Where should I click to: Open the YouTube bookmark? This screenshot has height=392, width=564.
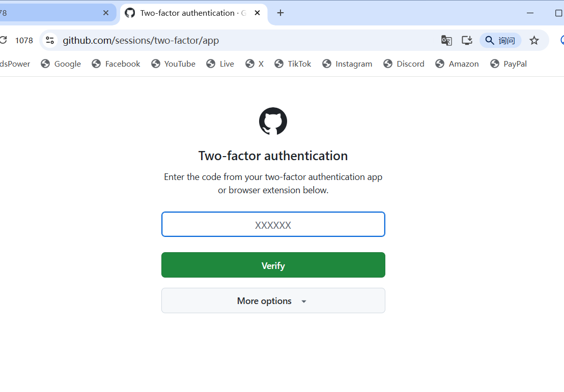click(174, 64)
